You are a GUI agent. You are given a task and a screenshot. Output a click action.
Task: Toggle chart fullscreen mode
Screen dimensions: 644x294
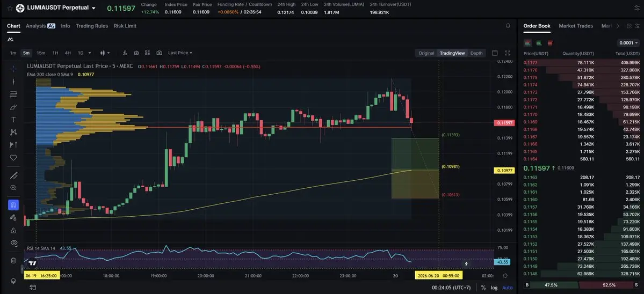click(508, 53)
